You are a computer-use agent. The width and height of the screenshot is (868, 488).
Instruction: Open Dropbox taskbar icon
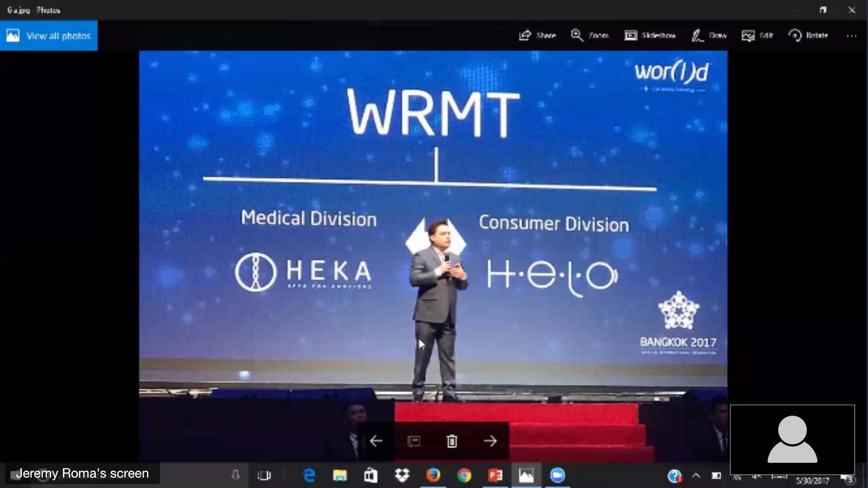pyautogui.click(x=402, y=476)
